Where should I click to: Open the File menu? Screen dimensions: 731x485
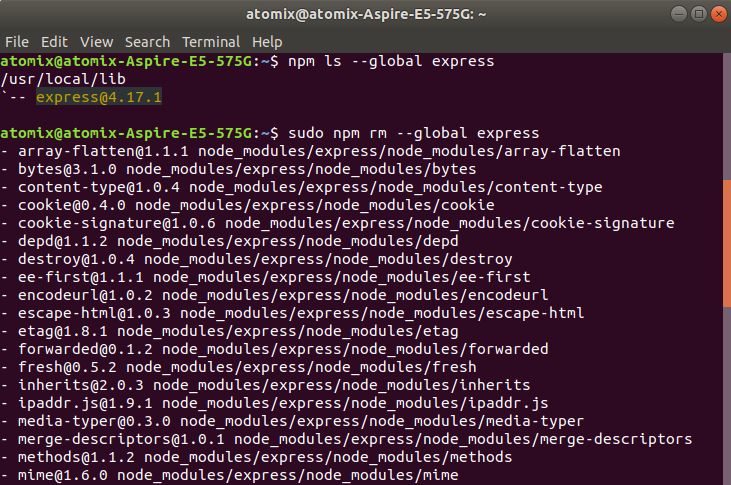[x=17, y=42]
